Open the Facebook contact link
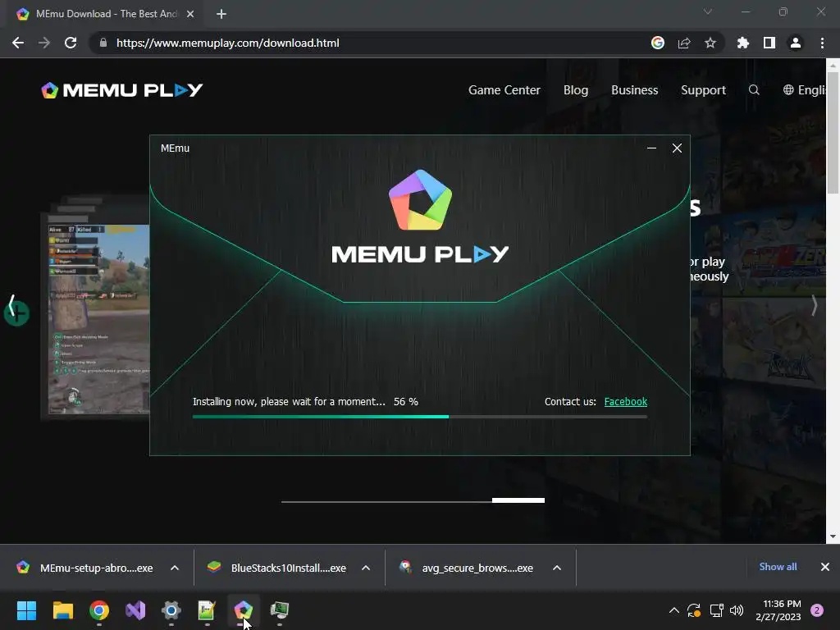The height and width of the screenshot is (630, 840). click(626, 402)
